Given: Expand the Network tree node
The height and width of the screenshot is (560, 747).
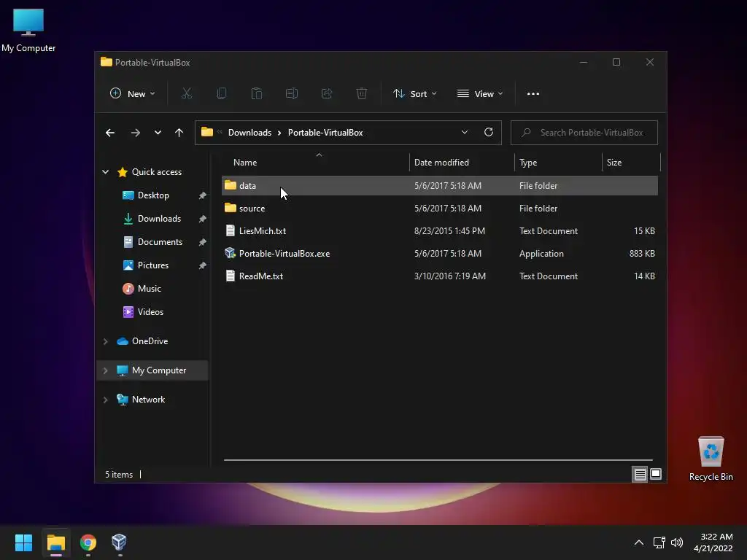Looking at the screenshot, I should pos(105,400).
